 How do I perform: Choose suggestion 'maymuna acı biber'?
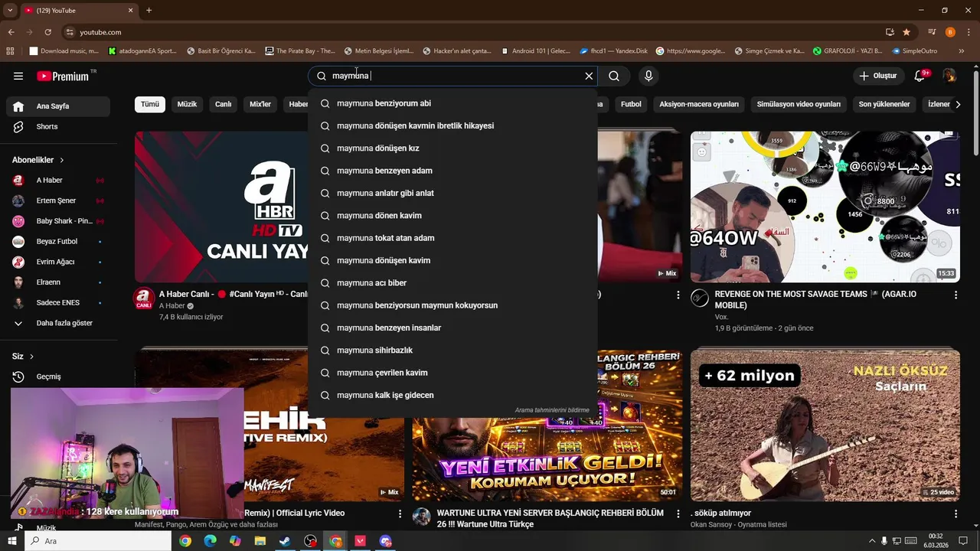point(452,283)
